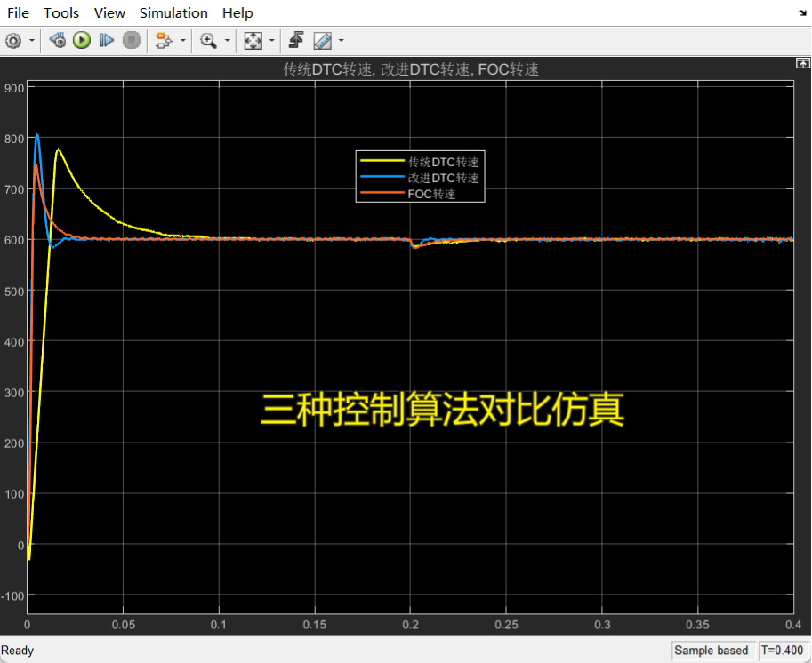Click the triggers icon
812x663 pixels.
296,40
